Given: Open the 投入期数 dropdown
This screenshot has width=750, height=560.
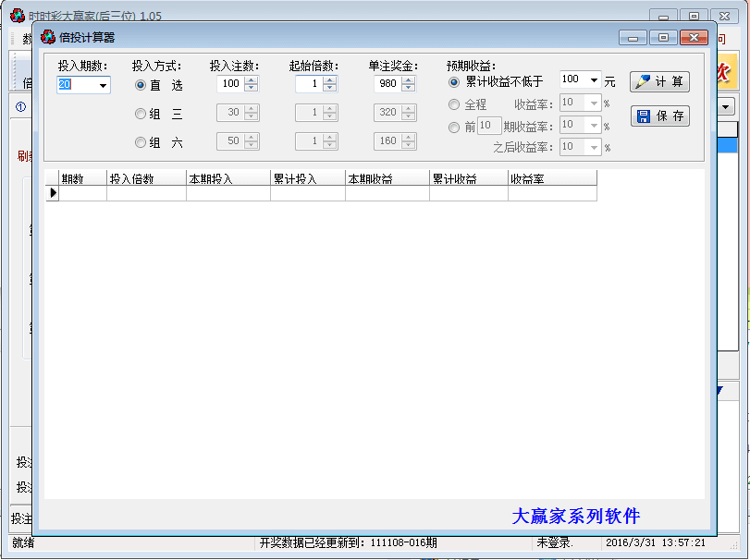Looking at the screenshot, I should tap(102, 85).
